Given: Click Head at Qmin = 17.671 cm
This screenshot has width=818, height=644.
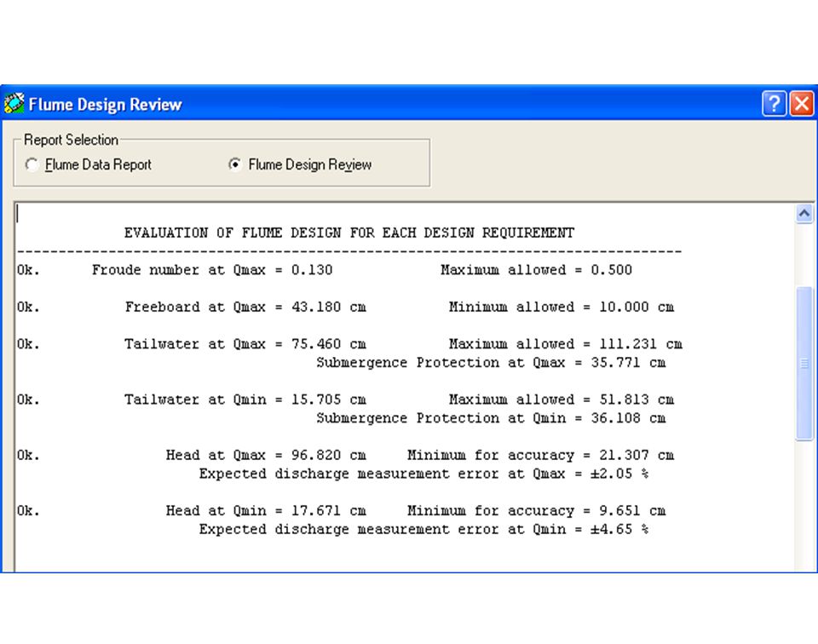Looking at the screenshot, I should click(x=266, y=510).
